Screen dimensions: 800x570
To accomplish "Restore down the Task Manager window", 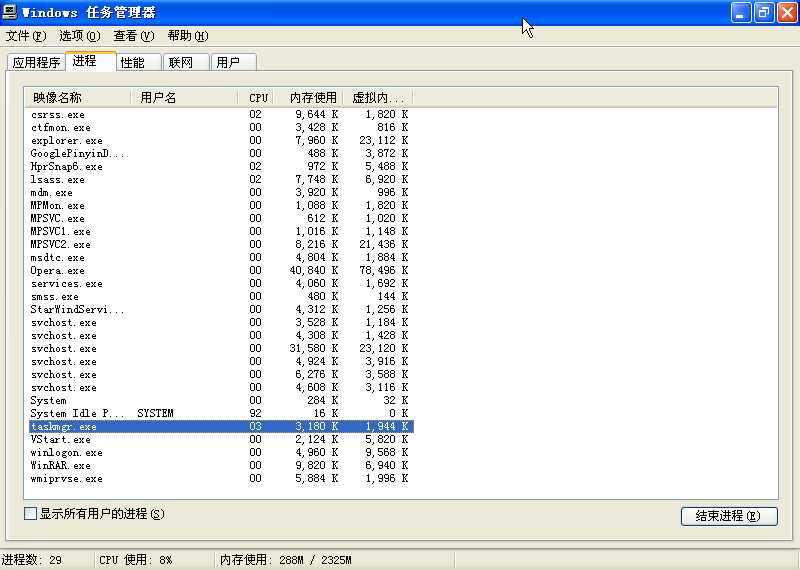I will click(763, 12).
